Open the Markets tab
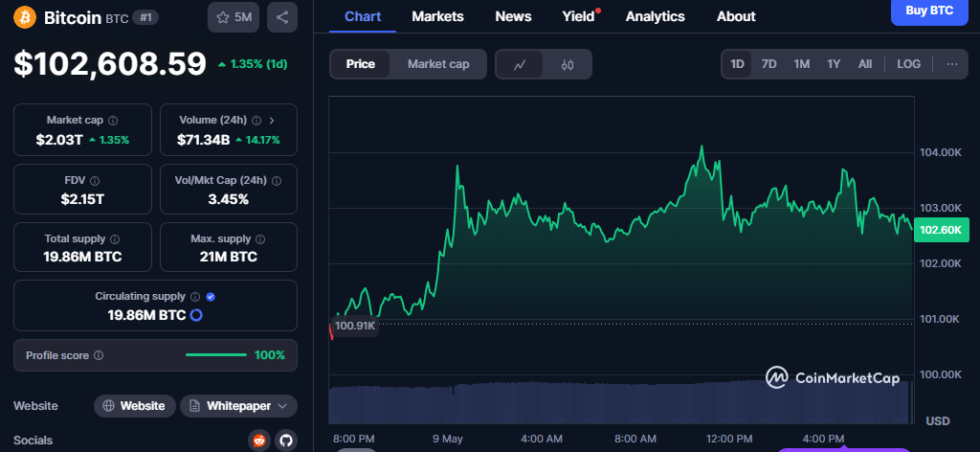980x452 pixels. coord(437,16)
